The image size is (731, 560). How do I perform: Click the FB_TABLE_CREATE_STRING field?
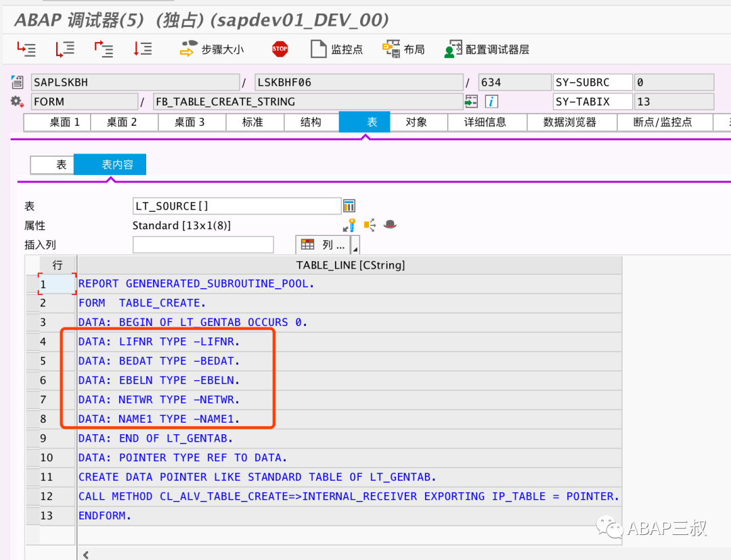point(308,101)
